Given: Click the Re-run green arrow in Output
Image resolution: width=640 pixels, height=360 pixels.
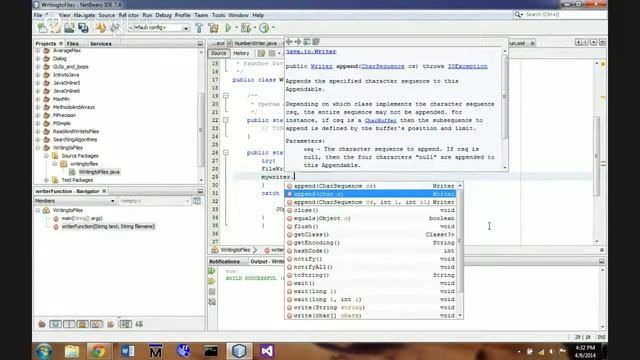Looking at the screenshot, I should pos(212,271).
